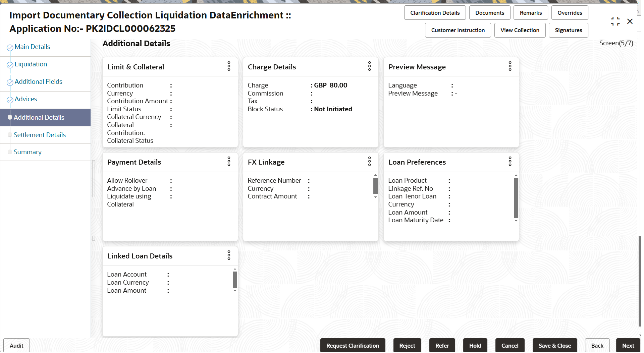Click Linked Loan Details panel scrollbar
The height and width of the screenshot is (353, 644).
(x=235, y=280)
